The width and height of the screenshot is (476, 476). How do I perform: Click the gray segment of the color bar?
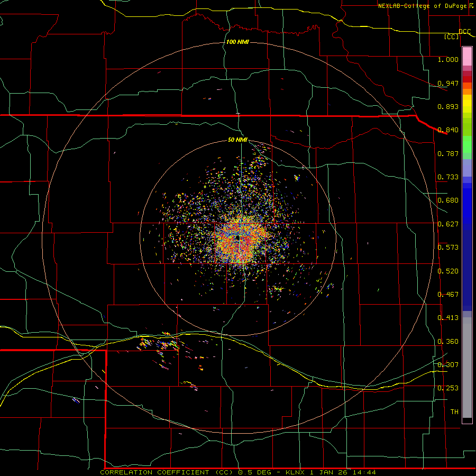coord(467,368)
